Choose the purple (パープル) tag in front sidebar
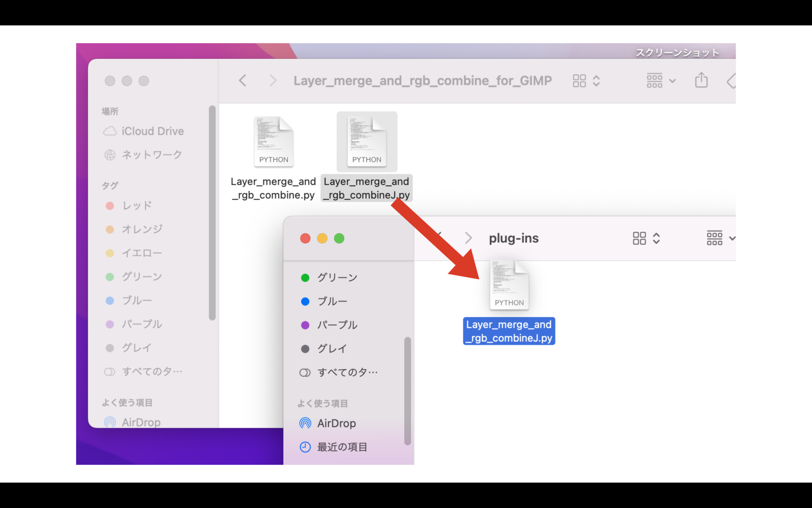Viewport: 812px width, 508px height. pos(337,325)
